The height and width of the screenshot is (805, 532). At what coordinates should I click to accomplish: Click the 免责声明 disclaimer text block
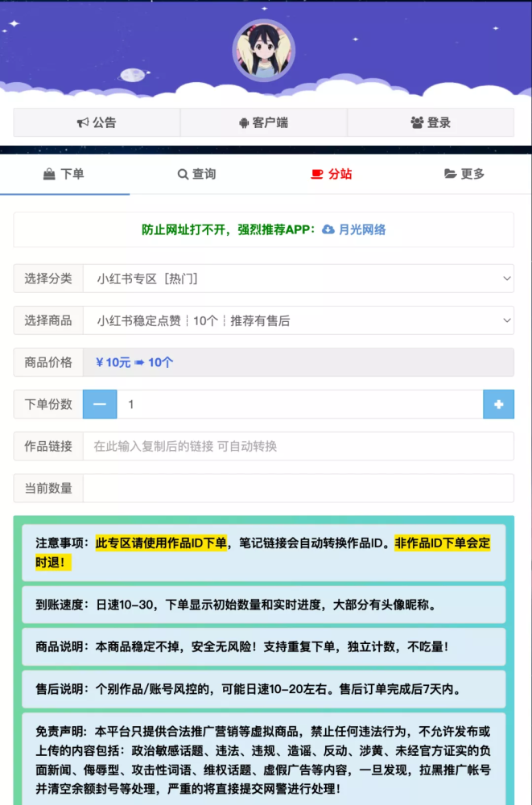pos(263,760)
